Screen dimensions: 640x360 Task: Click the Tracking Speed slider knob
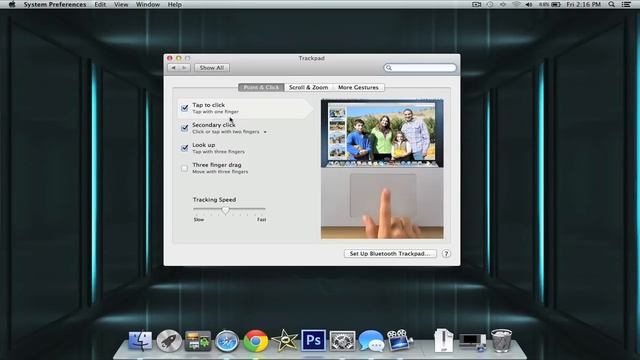[225, 210]
